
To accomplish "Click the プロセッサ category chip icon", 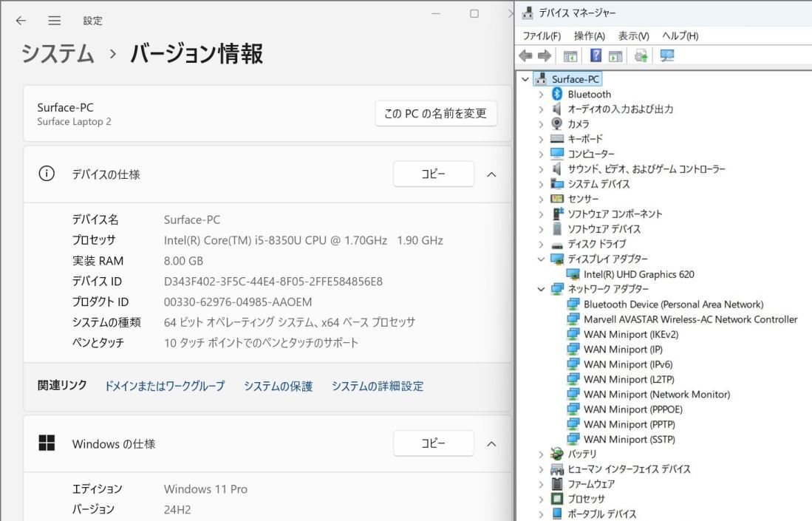I will [x=556, y=499].
